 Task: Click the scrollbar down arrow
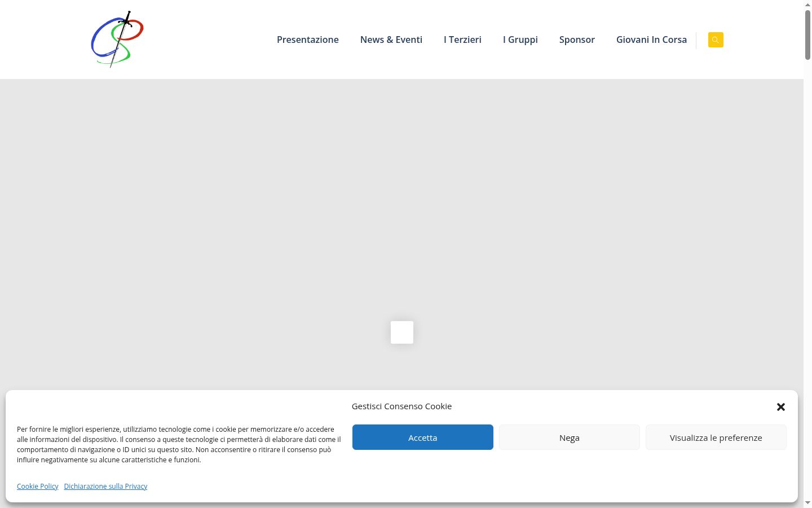coord(807,503)
